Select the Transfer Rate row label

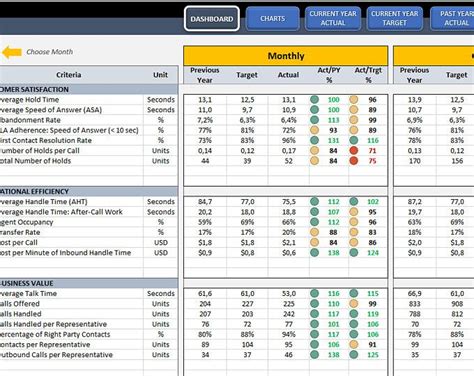(x=20, y=232)
